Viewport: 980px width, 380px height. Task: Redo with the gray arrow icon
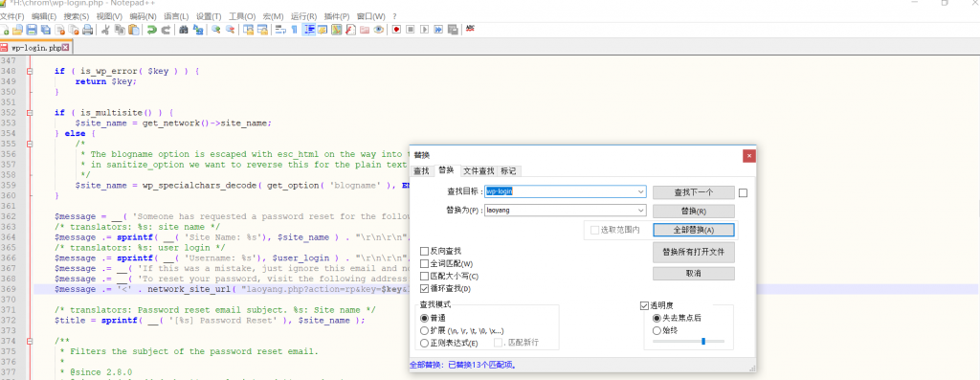(166, 30)
